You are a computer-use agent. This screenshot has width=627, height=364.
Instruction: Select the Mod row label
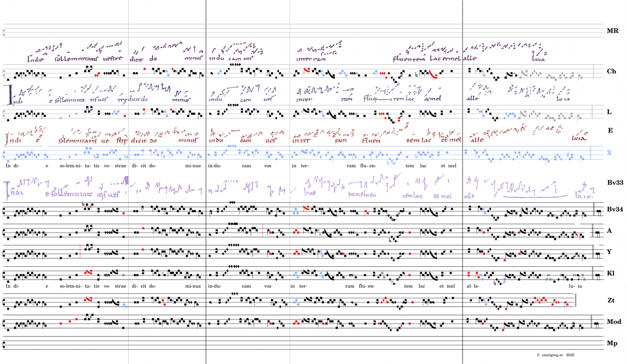(614, 321)
